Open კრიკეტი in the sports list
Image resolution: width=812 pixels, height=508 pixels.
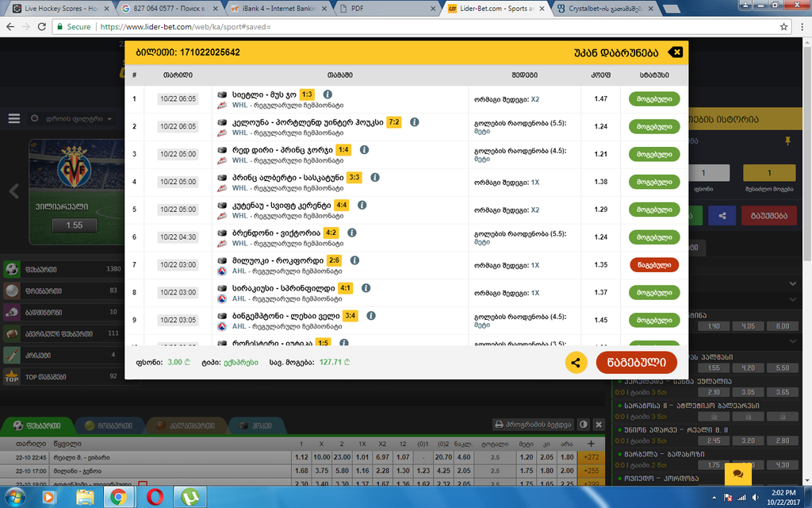pyautogui.click(x=62, y=356)
